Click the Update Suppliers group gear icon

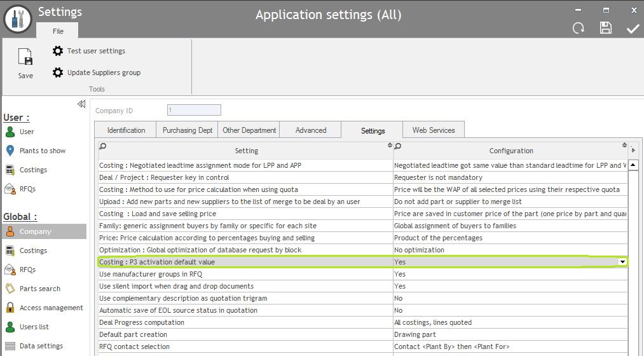click(58, 72)
